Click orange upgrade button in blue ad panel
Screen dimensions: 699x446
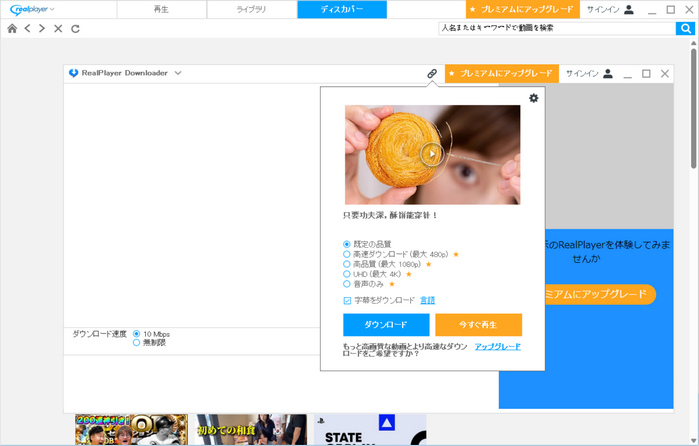point(599,294)
